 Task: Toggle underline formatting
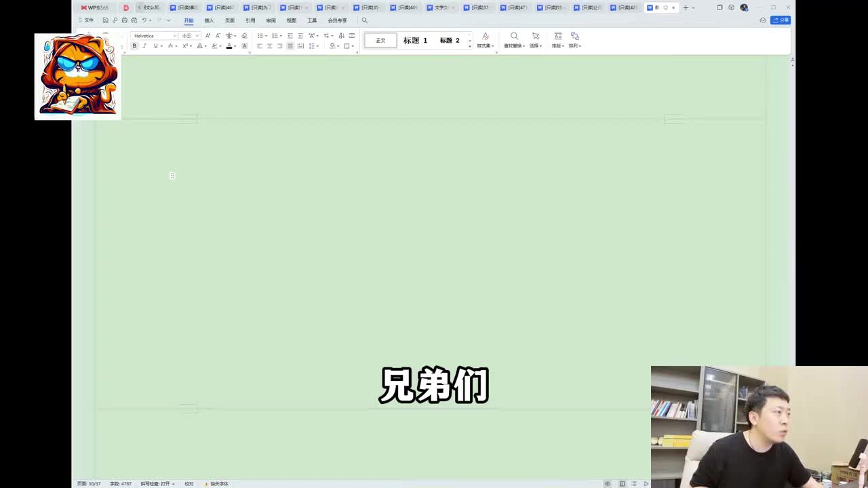[155, 46]
